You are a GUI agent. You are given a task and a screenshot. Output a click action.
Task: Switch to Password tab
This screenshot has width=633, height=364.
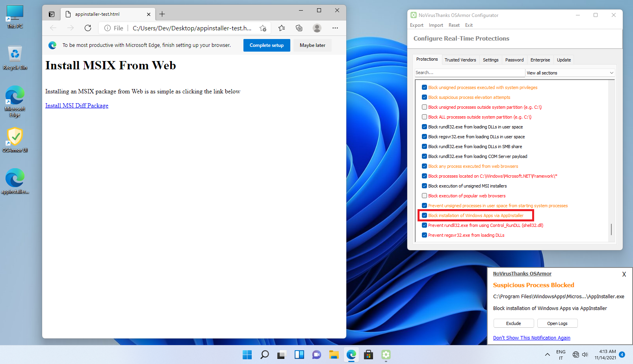514,60
